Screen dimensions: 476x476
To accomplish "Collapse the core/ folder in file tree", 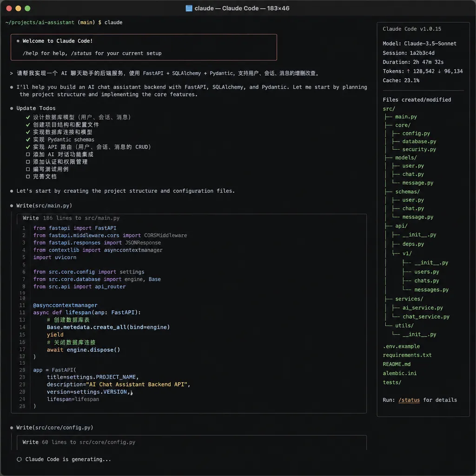I will (403, 125).
